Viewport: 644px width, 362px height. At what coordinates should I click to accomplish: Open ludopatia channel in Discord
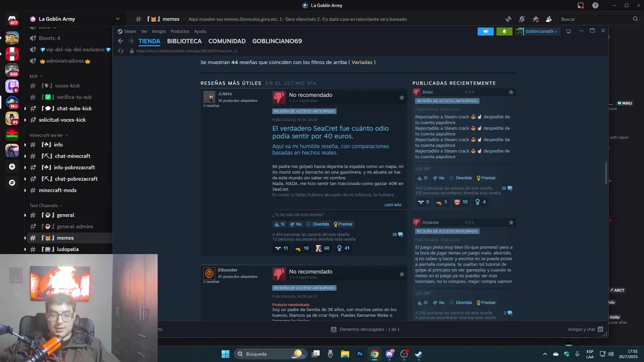point(68,249)
